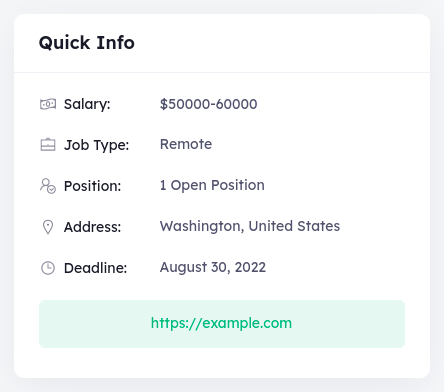
Task: Click the briefcase icon beside Job Type
Action: [48, 145]
